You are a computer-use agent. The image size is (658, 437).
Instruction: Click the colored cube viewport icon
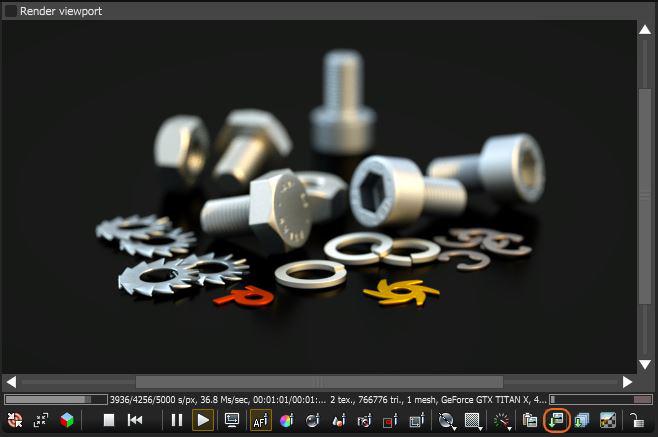pyautogui.click(x=67, y=421)
